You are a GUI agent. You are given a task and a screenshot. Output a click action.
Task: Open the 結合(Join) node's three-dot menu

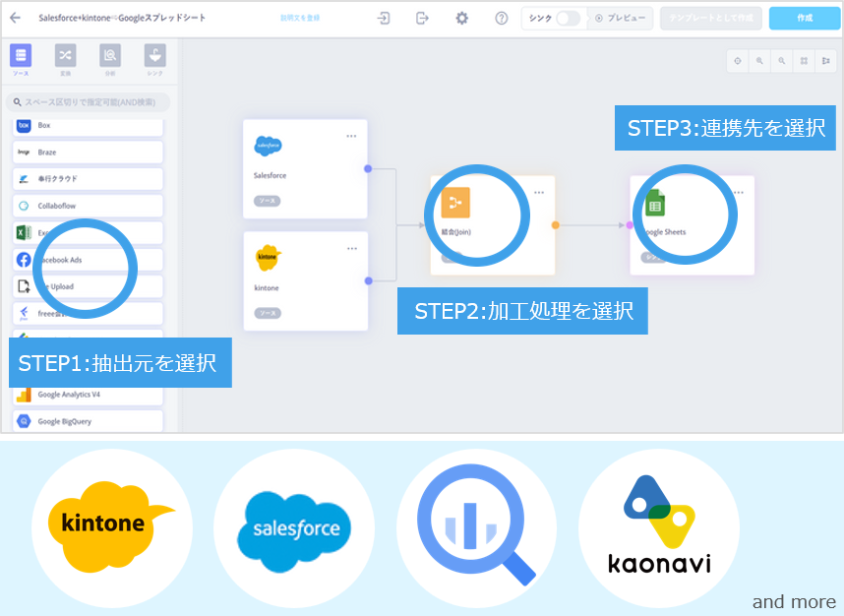539,193
